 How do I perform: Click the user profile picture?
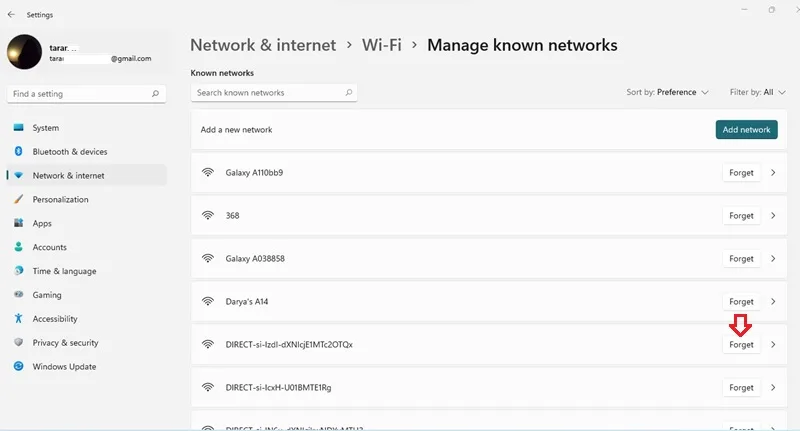click(x=24, y=52)
